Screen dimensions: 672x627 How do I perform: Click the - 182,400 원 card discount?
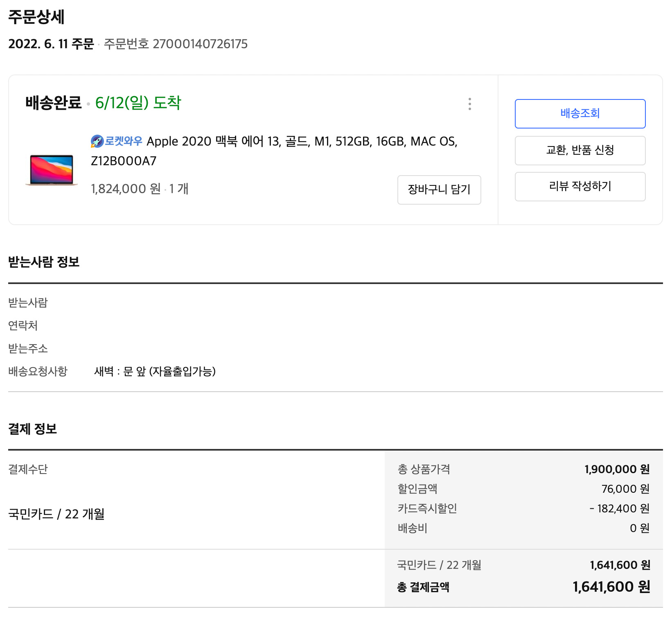620,508
